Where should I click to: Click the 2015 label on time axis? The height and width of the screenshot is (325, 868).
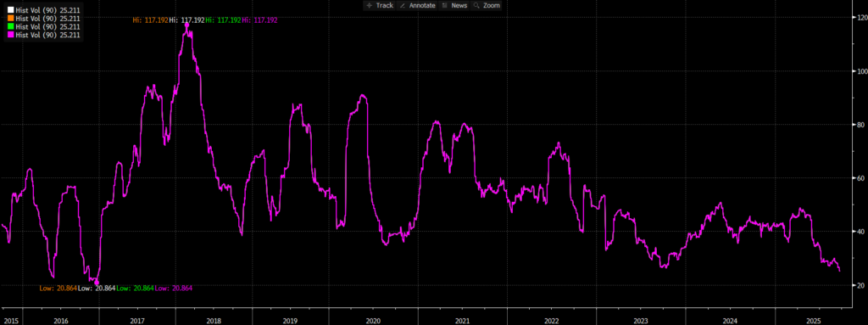(x=10, y=321)
